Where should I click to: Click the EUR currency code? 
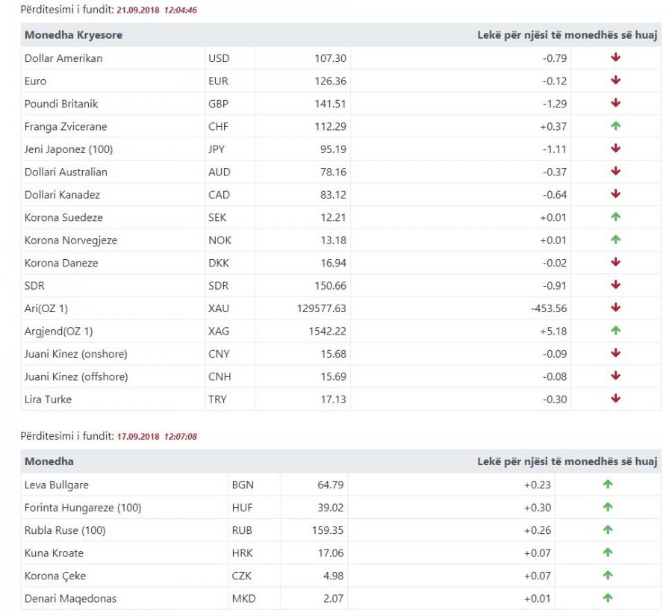click(x=218, y=81)
